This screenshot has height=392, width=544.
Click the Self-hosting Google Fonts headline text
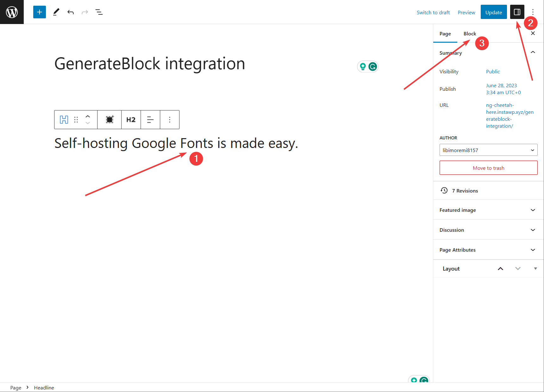176,143
